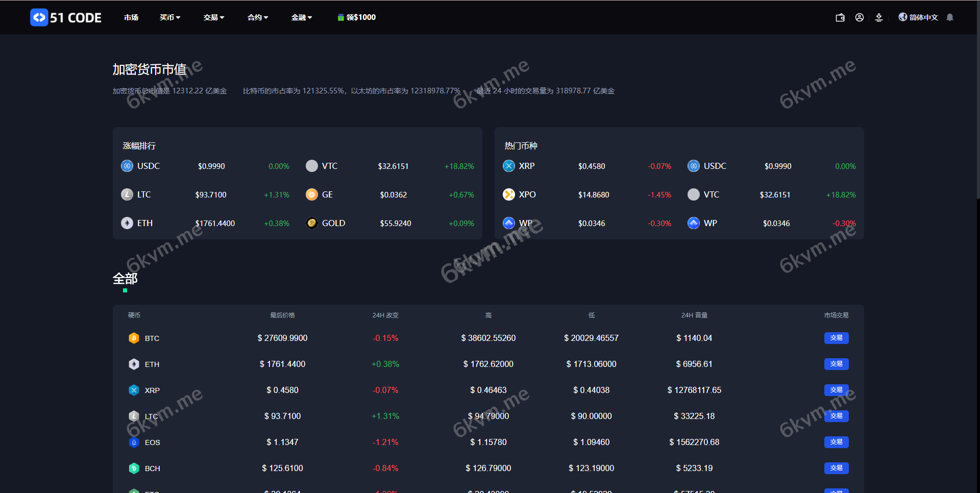
Task: Select the 51 CODE logo icon
Action: [x=39, y=17]
